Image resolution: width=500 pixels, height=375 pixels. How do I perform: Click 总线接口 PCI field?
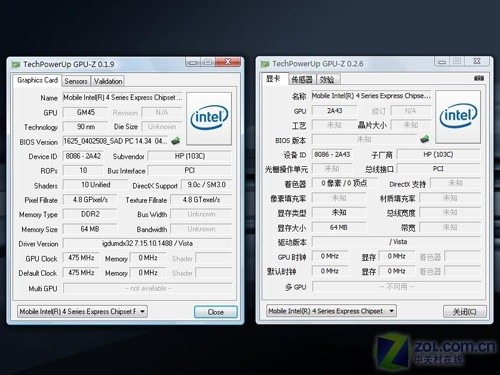tap(438, 169)
